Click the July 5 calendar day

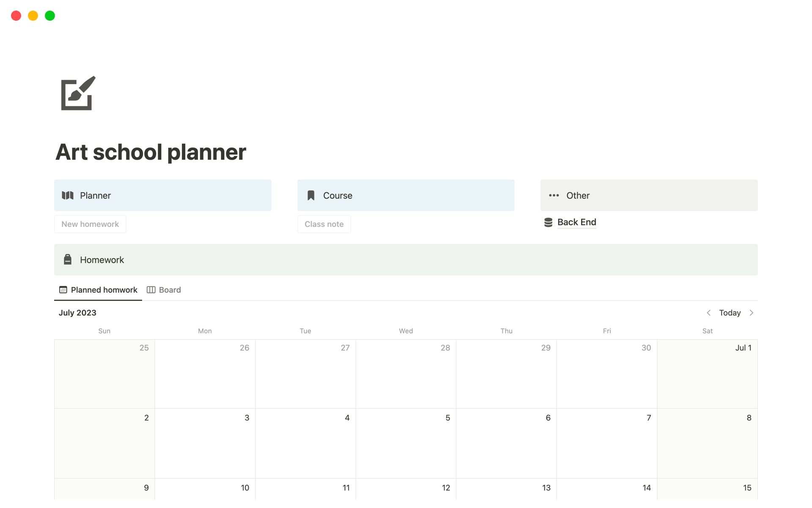(406, 443)
